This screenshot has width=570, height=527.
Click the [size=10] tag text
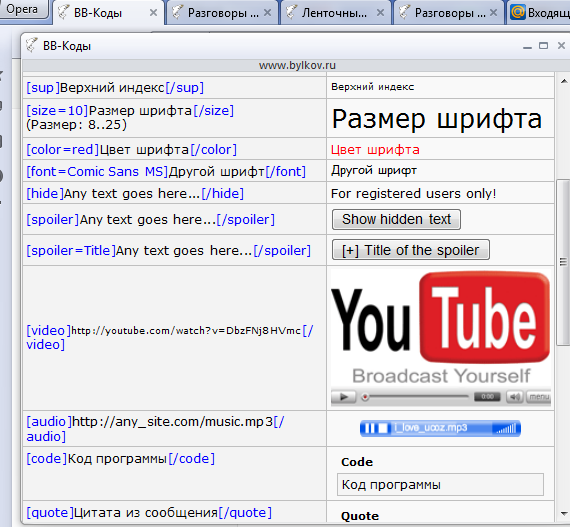[57, 110]
